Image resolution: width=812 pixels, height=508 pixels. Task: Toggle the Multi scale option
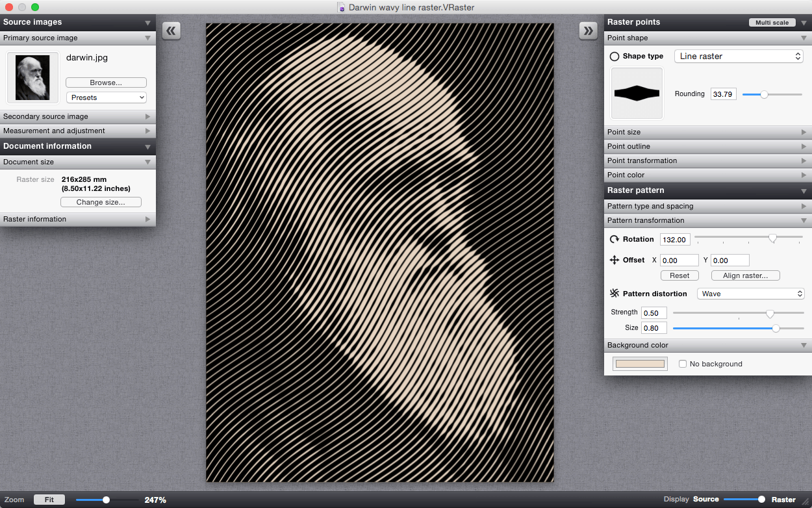(x=772, y=21)
